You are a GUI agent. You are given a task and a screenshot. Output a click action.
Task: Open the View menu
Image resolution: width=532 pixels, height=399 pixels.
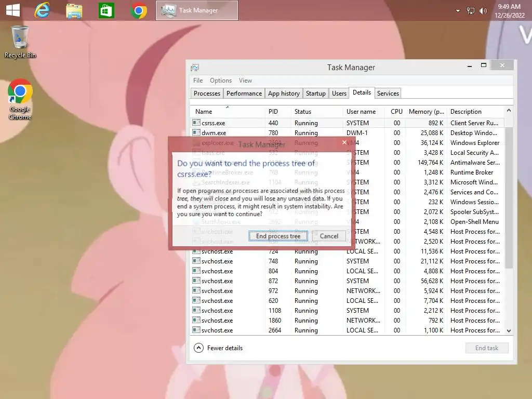tap(245, 81)
